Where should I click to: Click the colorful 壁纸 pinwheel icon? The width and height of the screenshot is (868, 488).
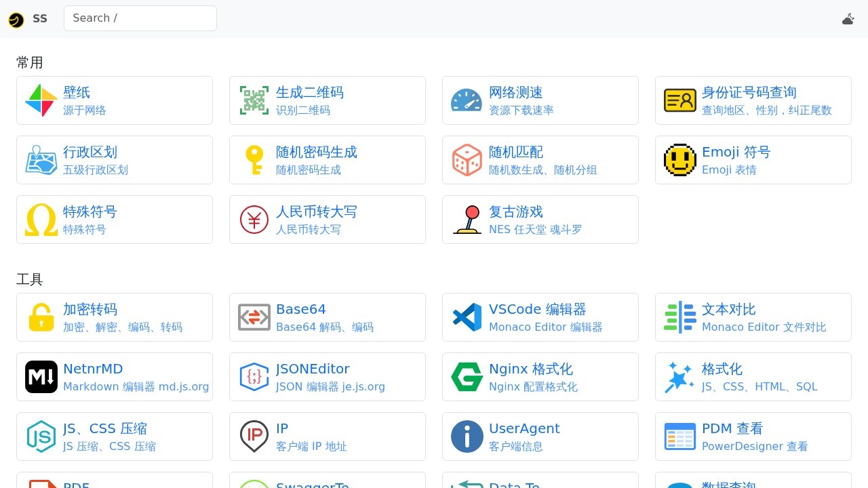pyautogui.click(x=41, y=100)
